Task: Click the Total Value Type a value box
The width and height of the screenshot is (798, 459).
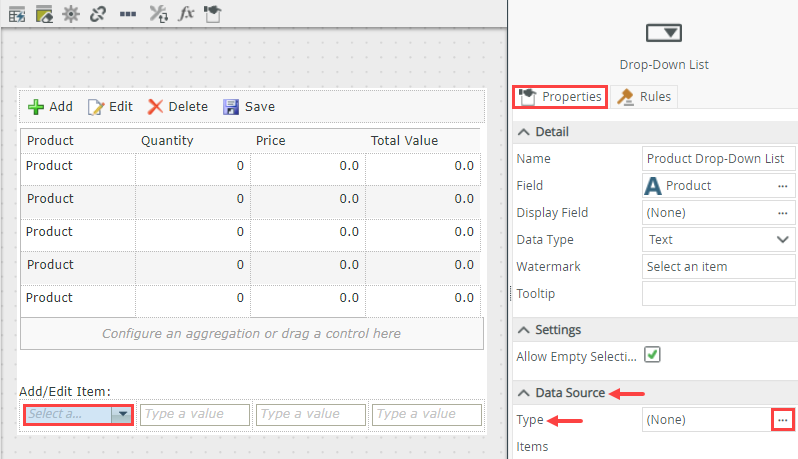Action: point(427,414)
